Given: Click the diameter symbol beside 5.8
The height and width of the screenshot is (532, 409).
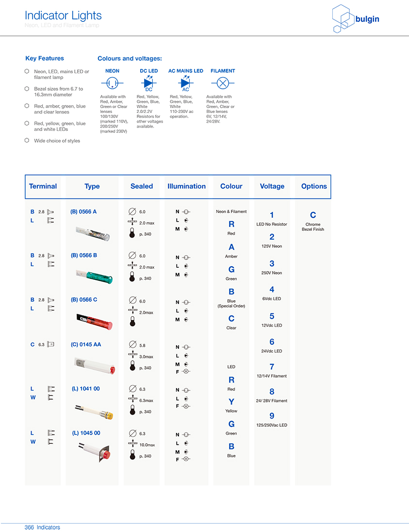Looking at the screenshot, I should pos(132,345).
